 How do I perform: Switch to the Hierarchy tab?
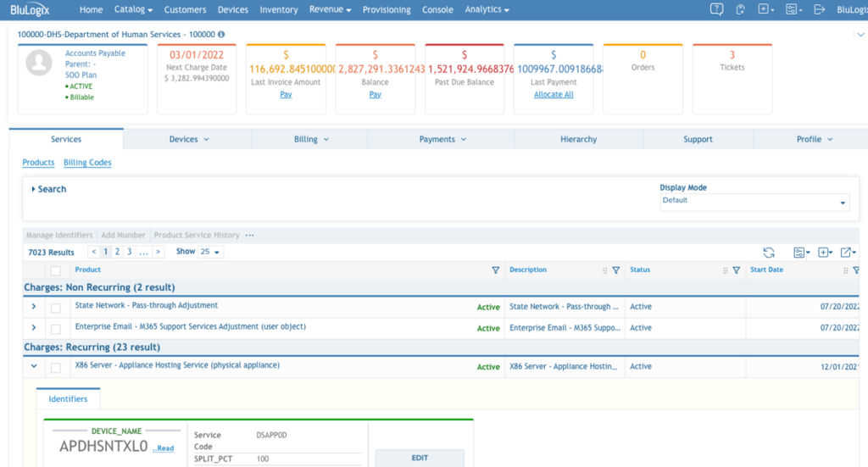(x=578, y=140)
